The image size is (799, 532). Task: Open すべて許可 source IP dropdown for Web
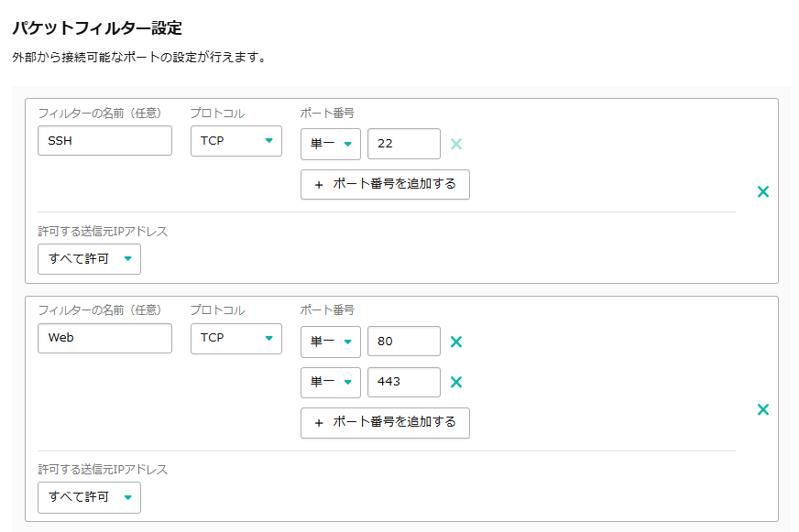click(x=89, y=497)
